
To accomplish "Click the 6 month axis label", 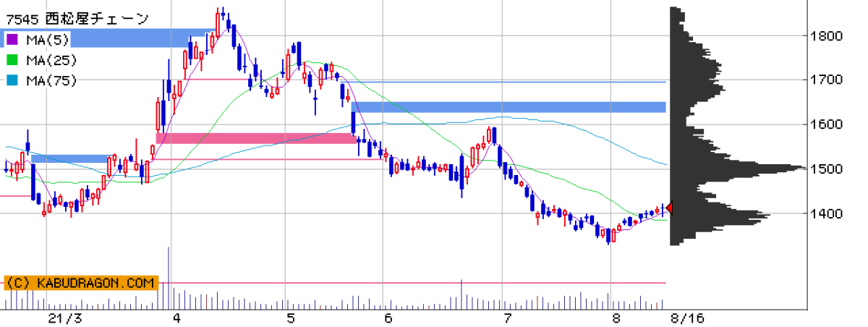I will click(388, 318).
